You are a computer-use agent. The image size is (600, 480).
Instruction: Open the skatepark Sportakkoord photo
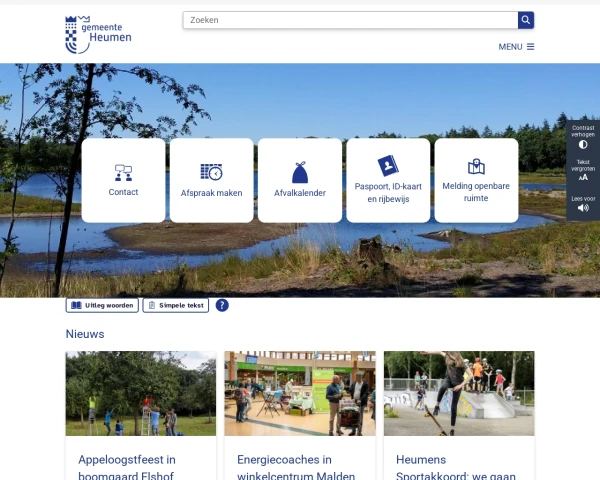point(459,393)
